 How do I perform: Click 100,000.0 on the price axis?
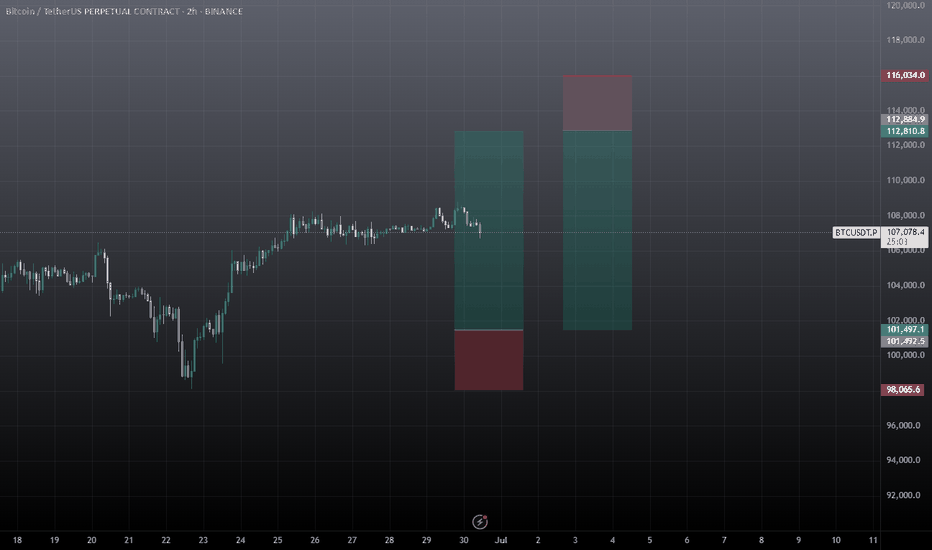[x=905, y=355]
